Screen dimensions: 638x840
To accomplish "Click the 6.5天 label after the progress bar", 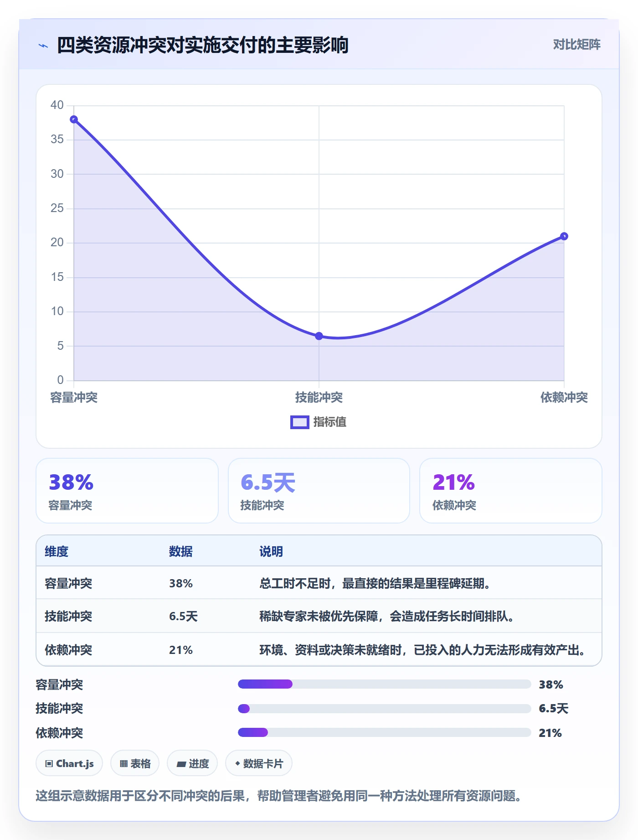I will [x=554, y=708].
